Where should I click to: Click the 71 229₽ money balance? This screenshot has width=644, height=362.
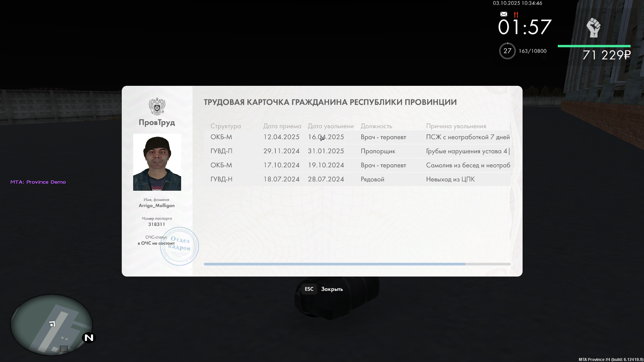[606, 55]
